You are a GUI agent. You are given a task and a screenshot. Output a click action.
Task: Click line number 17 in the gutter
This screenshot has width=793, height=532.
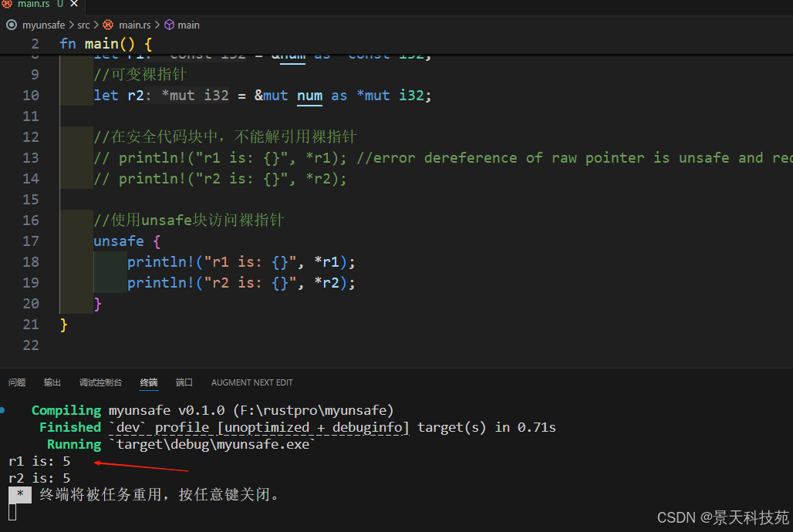(31, 241)
